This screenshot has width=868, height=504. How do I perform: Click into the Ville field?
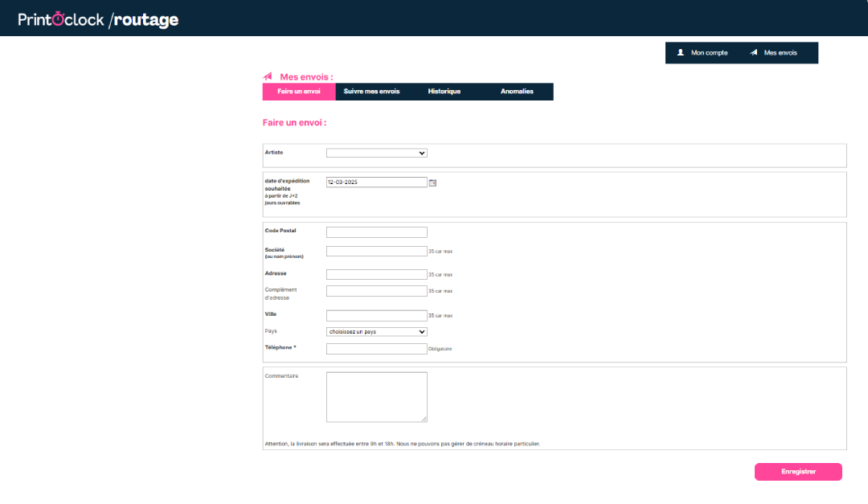tap(376, 316)
